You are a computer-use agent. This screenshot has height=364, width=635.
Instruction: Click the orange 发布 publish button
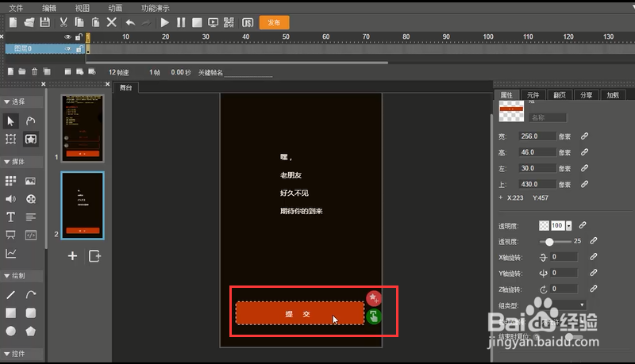coord(274,23)
